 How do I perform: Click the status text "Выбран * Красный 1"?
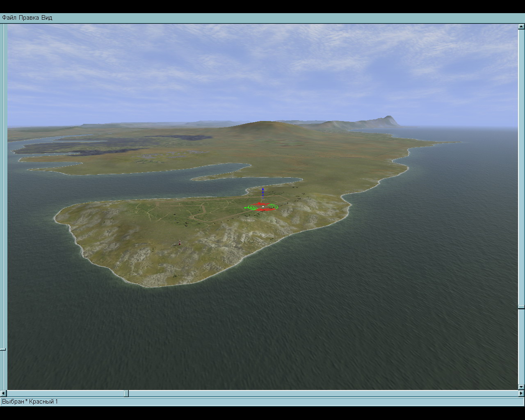(x=30, y=402)
